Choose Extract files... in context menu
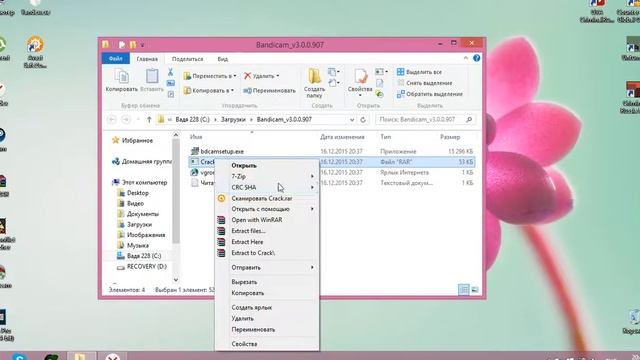Screen dimensions: 640x360 pos(267,231)
